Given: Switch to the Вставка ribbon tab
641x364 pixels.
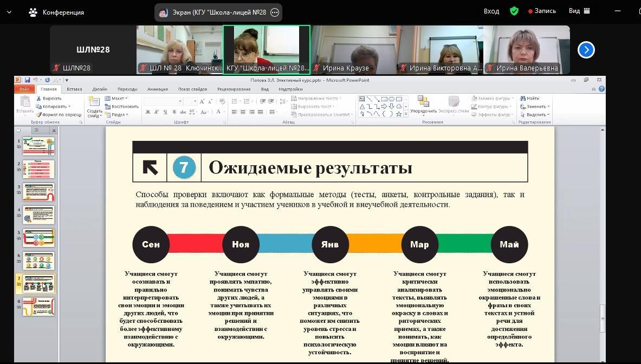Looking at the screenshot, I should 74,89.
